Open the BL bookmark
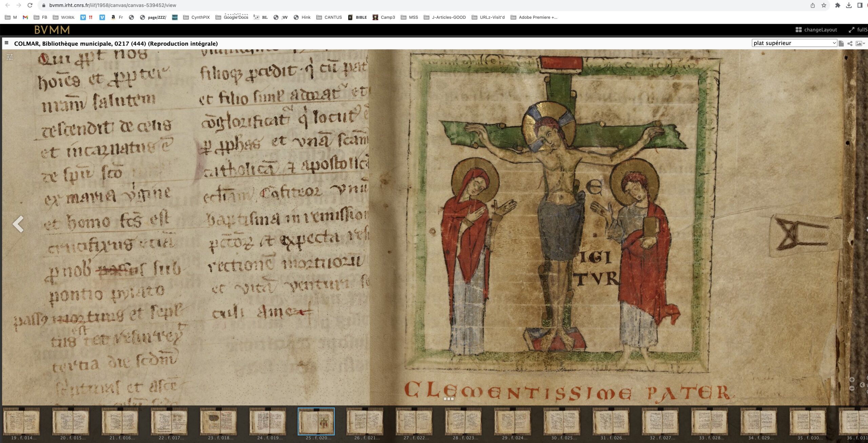 (261, 17)
